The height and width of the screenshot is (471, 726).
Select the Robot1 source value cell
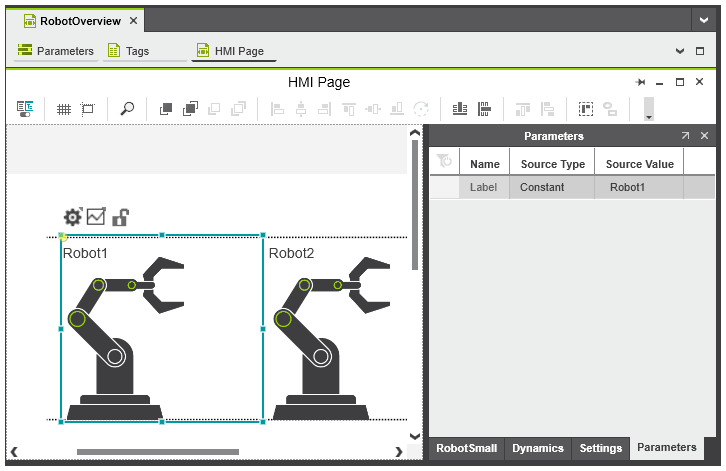(628, 187)
